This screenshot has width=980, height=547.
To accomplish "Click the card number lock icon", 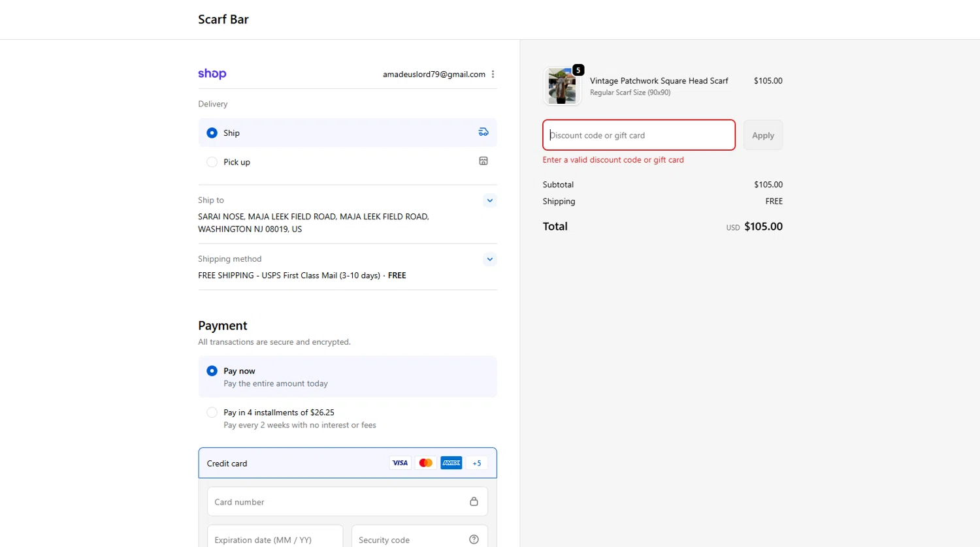I will pyautogui.click(x=474, y=501).
